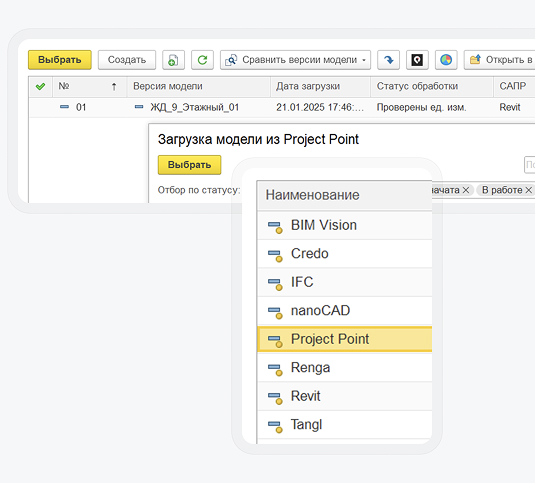Viewport: 535px width, 483px height.
Task: Click the icon next to Tangl
Action: [275, 426]
